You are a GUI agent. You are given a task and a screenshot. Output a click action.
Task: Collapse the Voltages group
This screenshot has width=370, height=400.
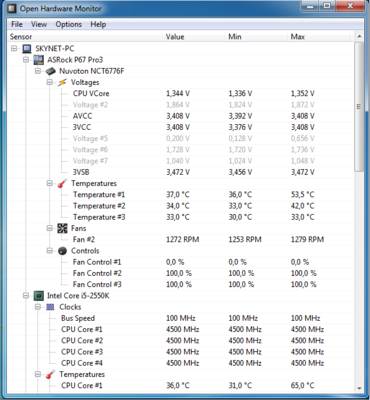click(50, 82)
